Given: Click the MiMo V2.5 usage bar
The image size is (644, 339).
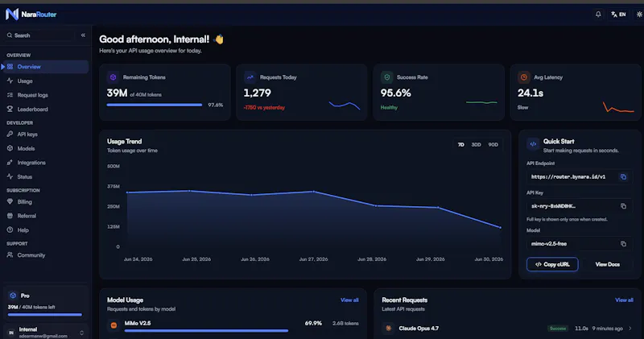Looking at the screenshot, I should point(206,330).
